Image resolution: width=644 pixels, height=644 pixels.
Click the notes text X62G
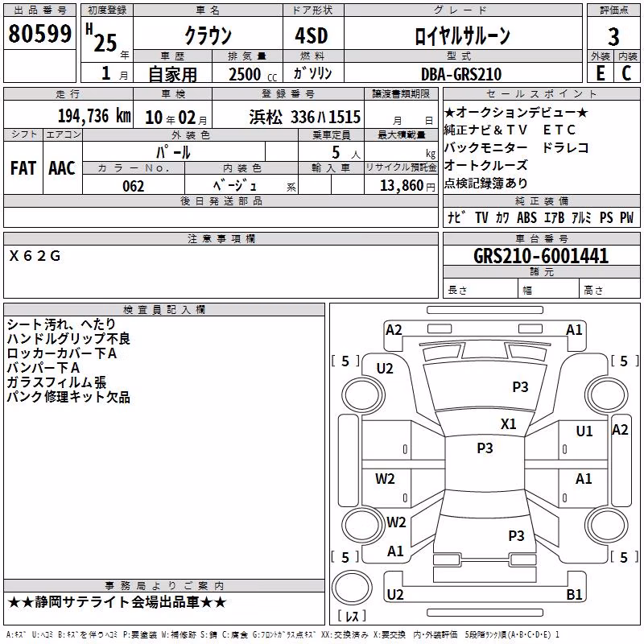click(35, 256)
